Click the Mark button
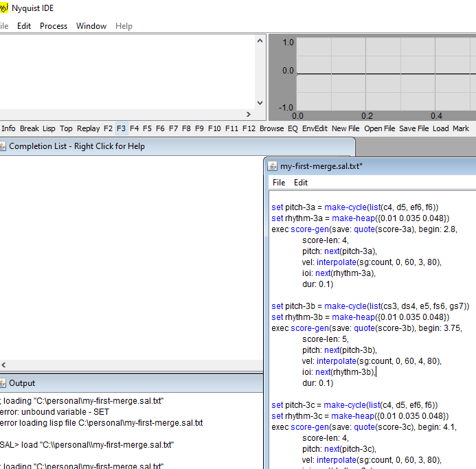The image size is (476, 469). point(461,128)
